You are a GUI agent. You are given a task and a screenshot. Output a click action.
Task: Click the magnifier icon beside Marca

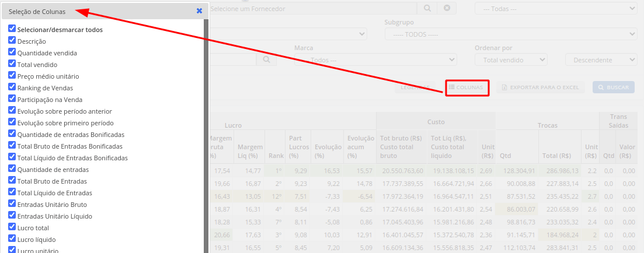pyautogui.click(x=267, y=60)
